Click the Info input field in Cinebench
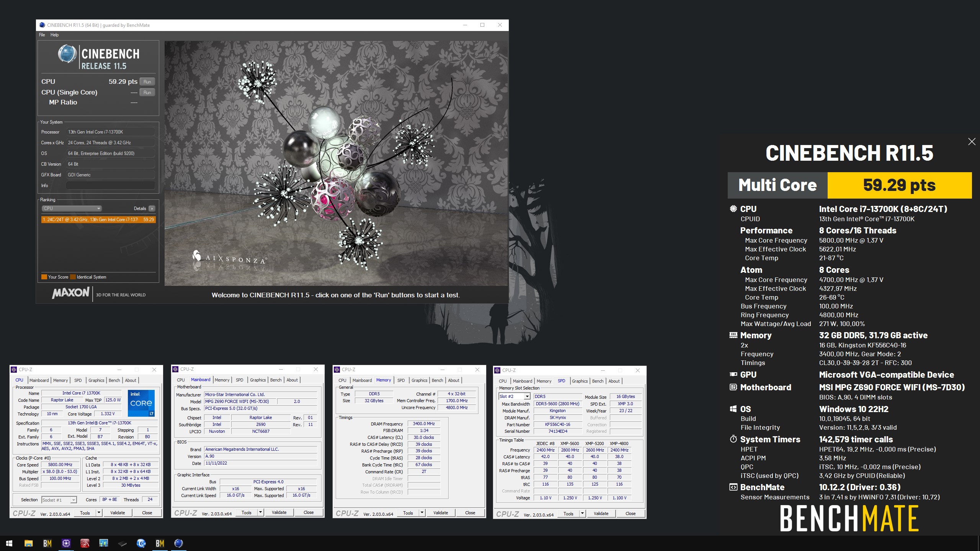Image resolution: width=980 pixels, height=551 pixels. [111, 186]
